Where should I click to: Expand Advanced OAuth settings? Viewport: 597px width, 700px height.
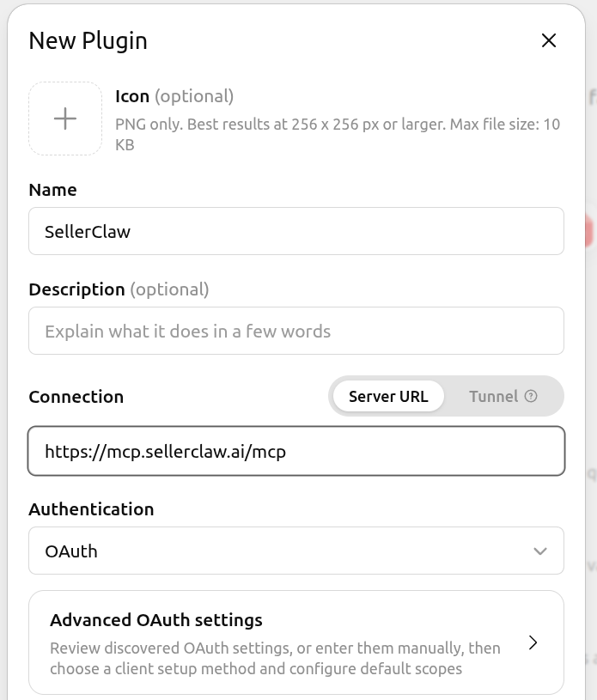(296, 642)
